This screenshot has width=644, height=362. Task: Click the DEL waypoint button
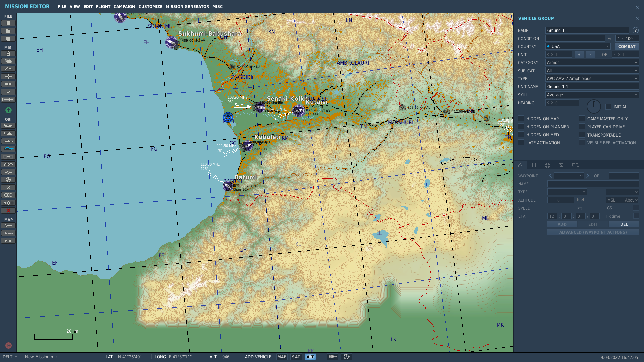(x=624, y=224)
